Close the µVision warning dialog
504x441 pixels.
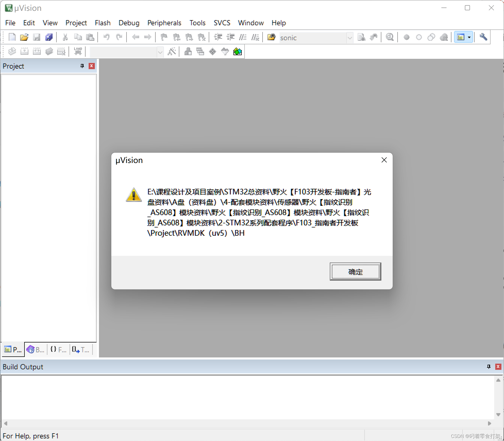click(384, 160)
